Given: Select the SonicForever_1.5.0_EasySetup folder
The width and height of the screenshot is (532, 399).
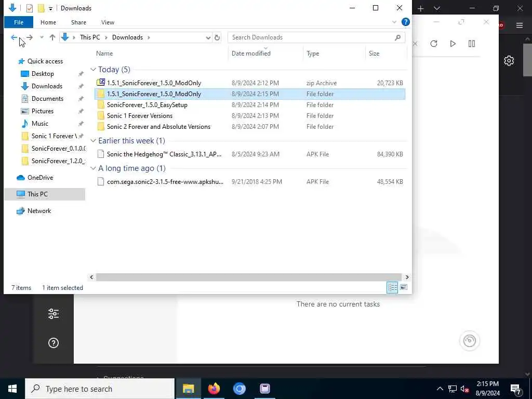Looking at the screenshot, I should point(250,105).
